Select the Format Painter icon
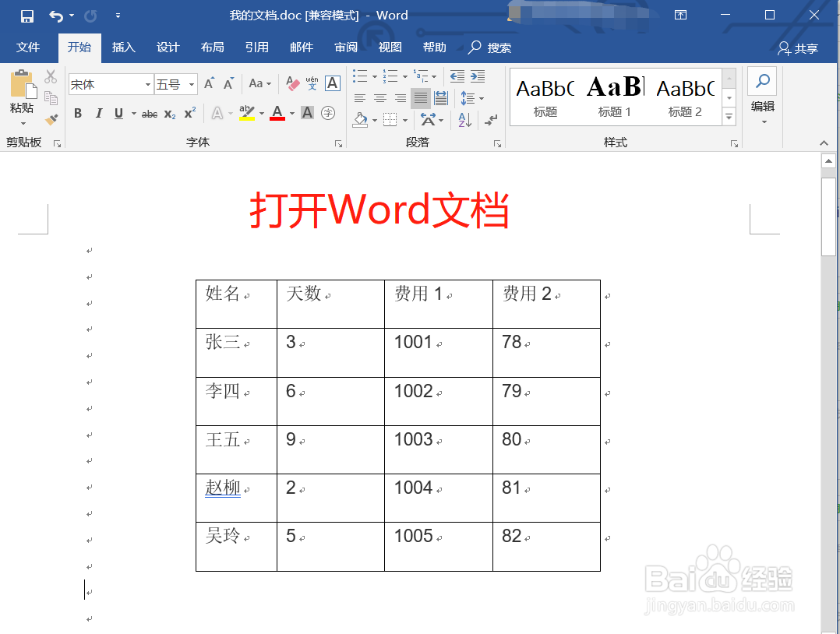This screenshot has width=840, height=634. [x=51, y=118]
